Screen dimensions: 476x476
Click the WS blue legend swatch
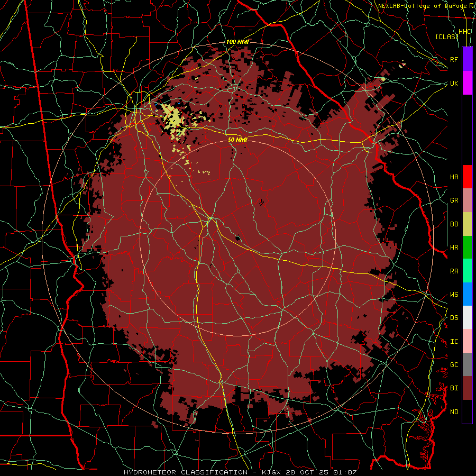467,294
